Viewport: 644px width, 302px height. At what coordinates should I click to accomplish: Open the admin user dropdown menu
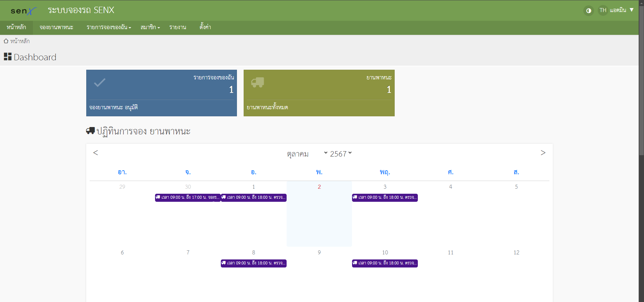pyautogui.click(x=621, y=10)
